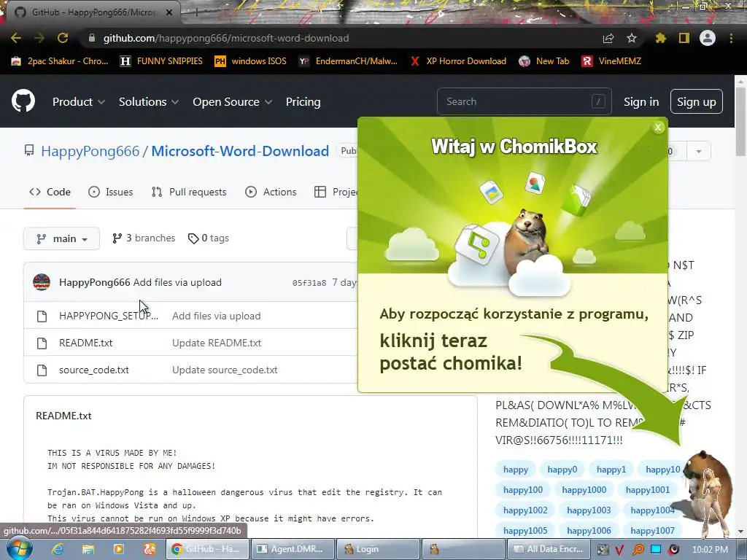Click the orange magnifier tray icon

tap(638, 550)
